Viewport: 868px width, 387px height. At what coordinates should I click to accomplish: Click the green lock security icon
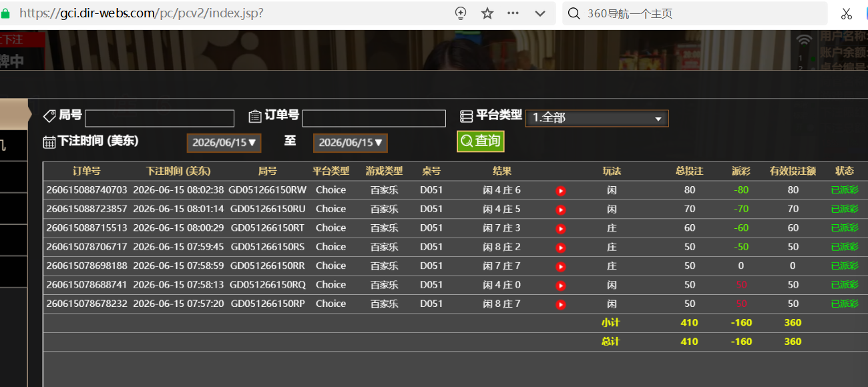click(5, 13)
